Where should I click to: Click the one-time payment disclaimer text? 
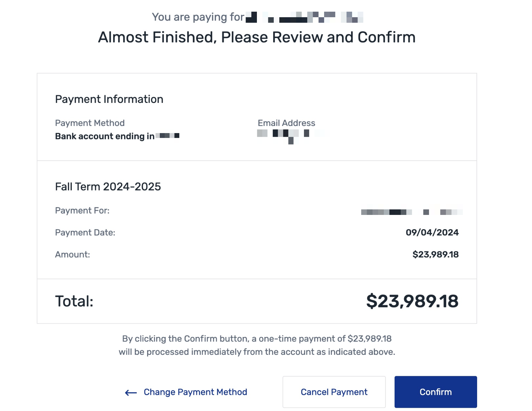pyautogui.click(x=257, y=345)
